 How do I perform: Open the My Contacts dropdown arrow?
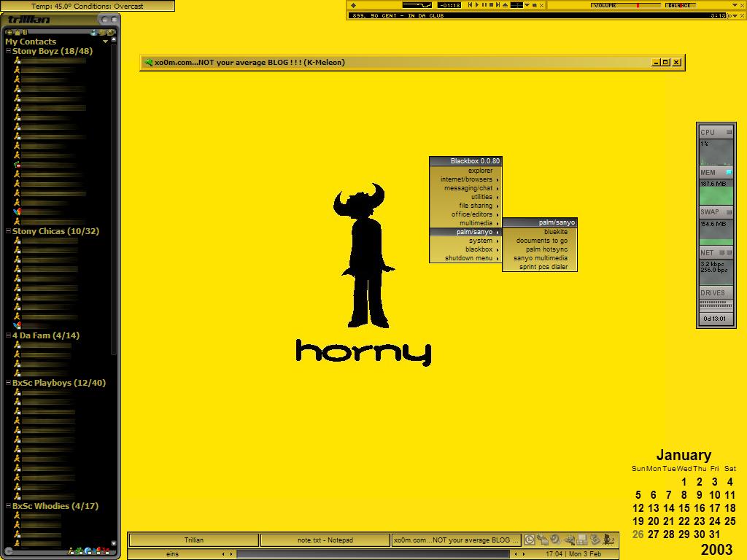(x=105, y=42)
